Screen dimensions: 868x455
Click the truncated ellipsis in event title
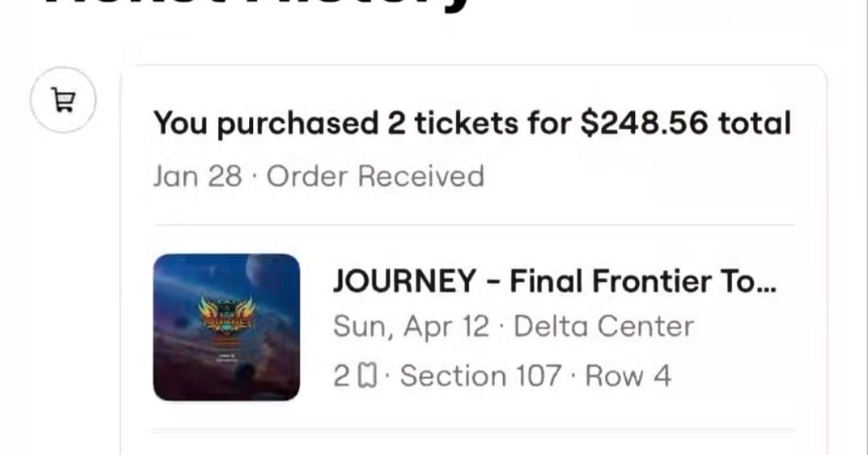point(767,284)
